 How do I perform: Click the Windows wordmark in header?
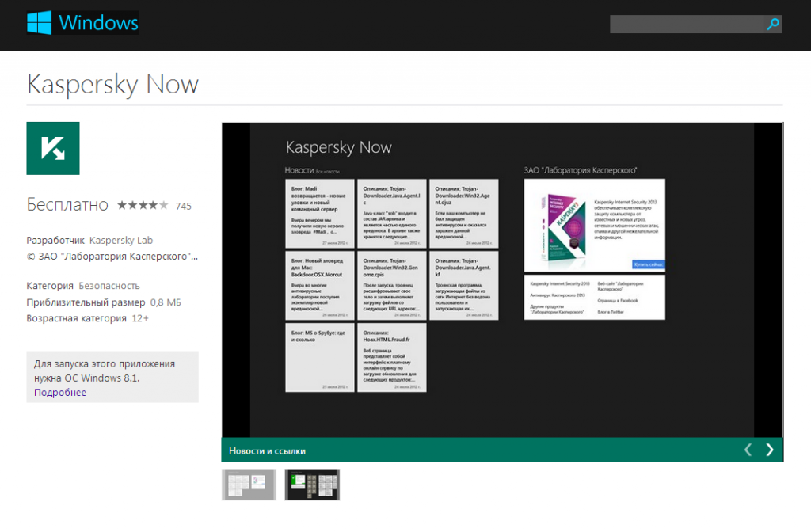point(98,23)
